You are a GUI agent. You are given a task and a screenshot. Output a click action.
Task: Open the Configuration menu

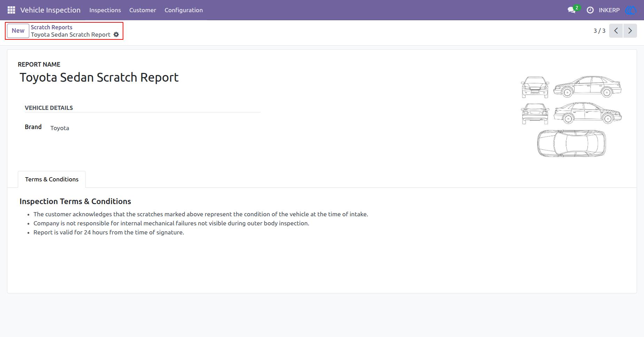[184, 10]
